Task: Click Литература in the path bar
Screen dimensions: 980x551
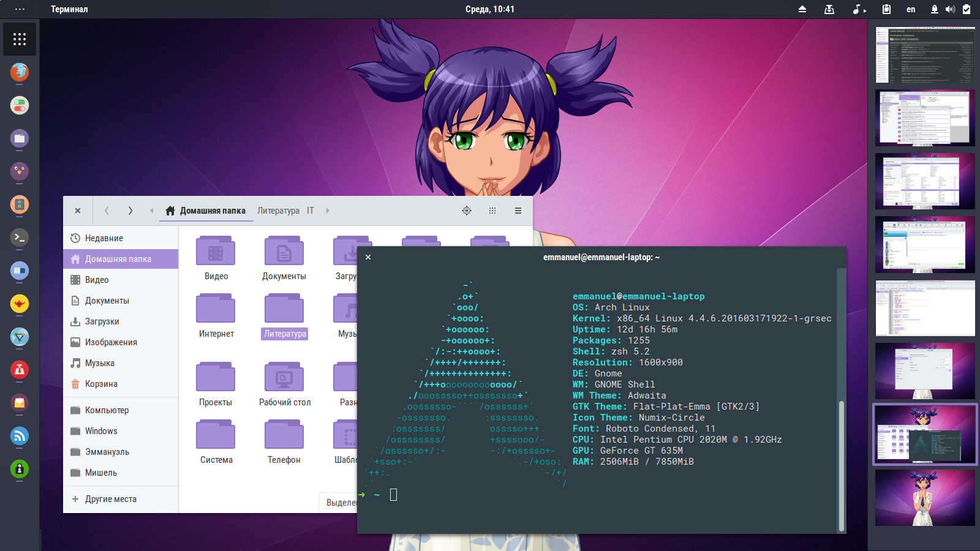Action: (x=278, y=211)
